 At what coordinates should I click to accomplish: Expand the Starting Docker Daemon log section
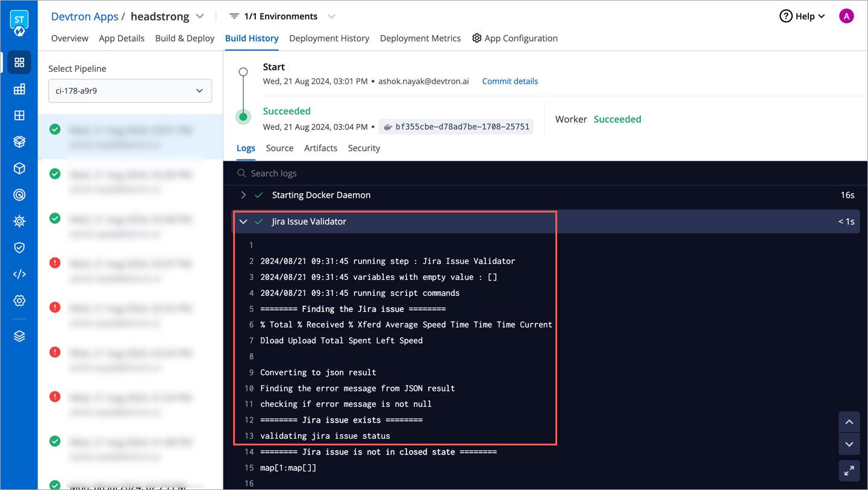tap(243, 194)
